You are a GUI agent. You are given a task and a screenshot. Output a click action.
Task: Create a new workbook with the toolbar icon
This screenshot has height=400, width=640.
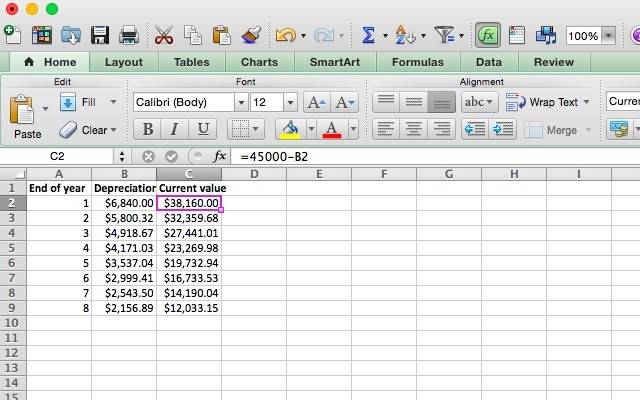12,35
